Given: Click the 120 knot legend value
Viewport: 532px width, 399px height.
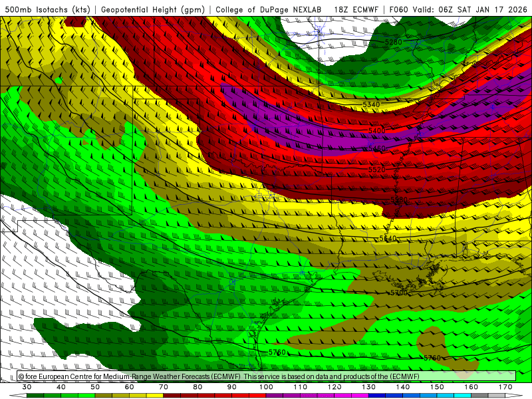Looking at the screenshot, I should tap(334, 387).
